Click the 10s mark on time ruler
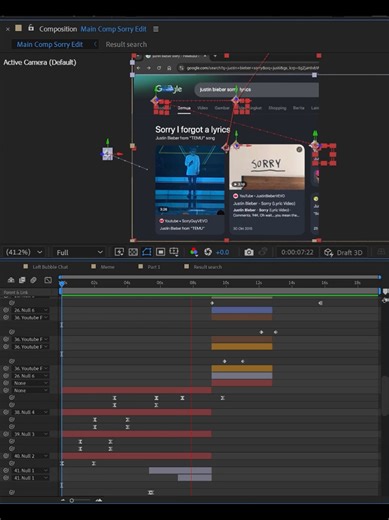This screenshot has width=389, height=520. (226, 283)
